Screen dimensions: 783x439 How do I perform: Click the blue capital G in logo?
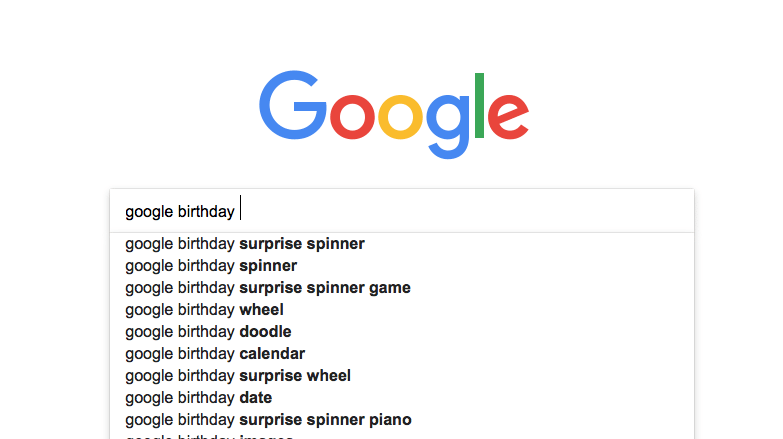(293, 105)
